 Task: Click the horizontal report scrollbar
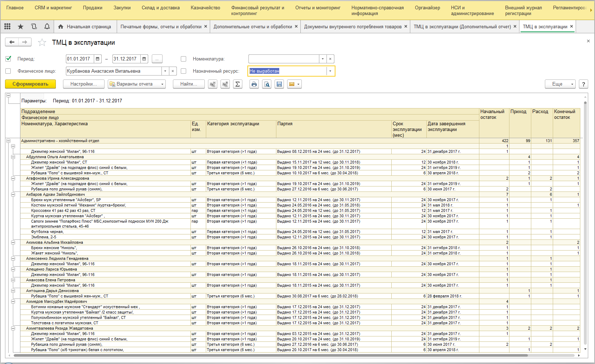pos(271,355)
